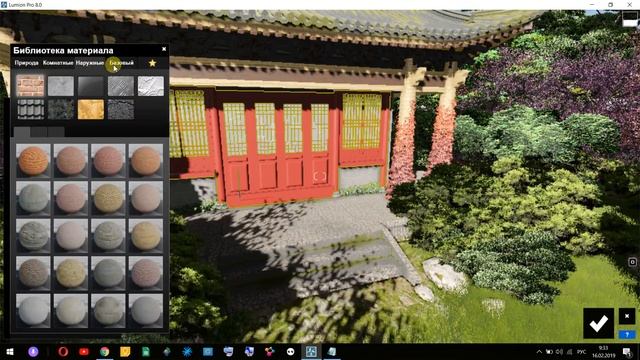Screen dimensions: 640x360
Task: Pick third brick sphere in top row
Action: (108, 161)
